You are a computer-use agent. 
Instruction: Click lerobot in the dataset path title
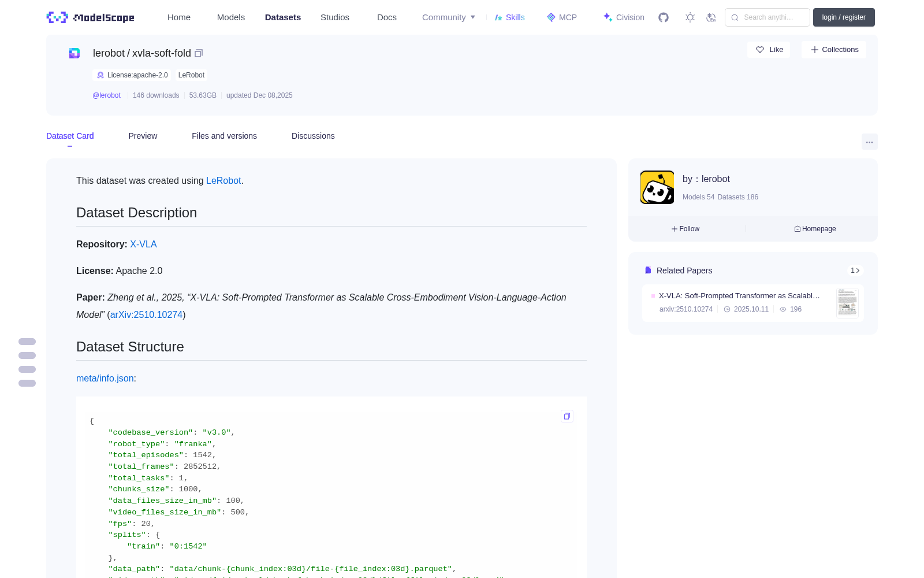(109, 53)
